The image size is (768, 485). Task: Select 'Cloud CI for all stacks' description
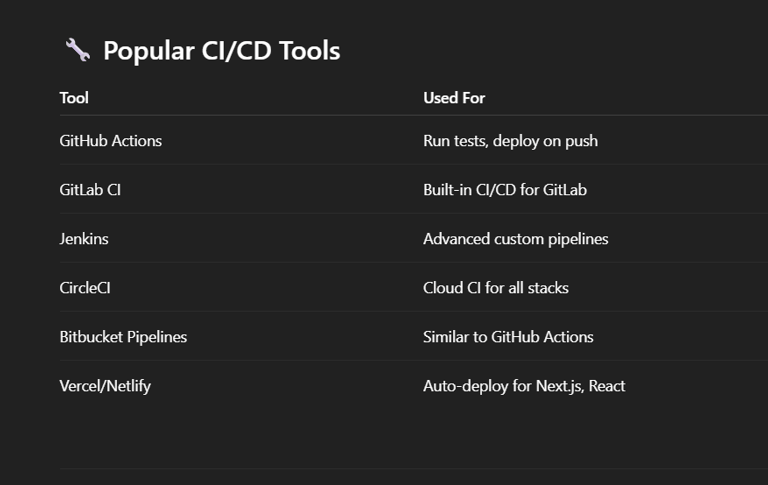[496, 288]
